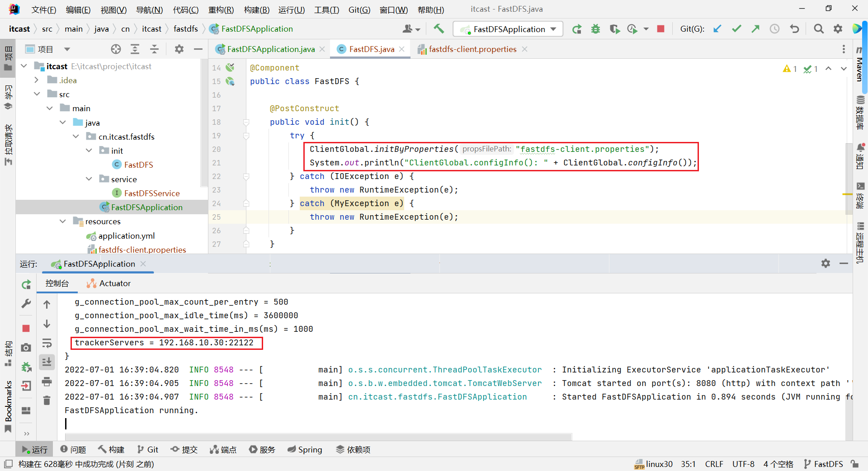
Task: Open project panel options gear
Action: [179, 49]
